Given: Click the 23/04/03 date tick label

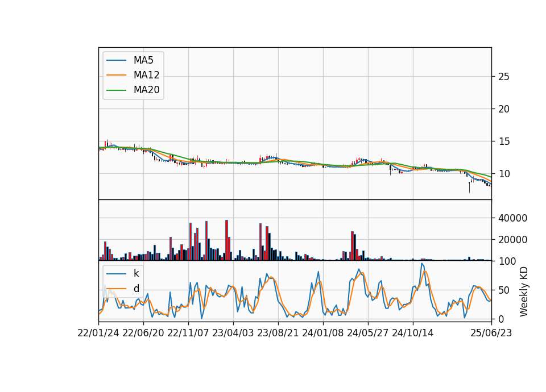Looking at the screenshot, I should (233, 333).
